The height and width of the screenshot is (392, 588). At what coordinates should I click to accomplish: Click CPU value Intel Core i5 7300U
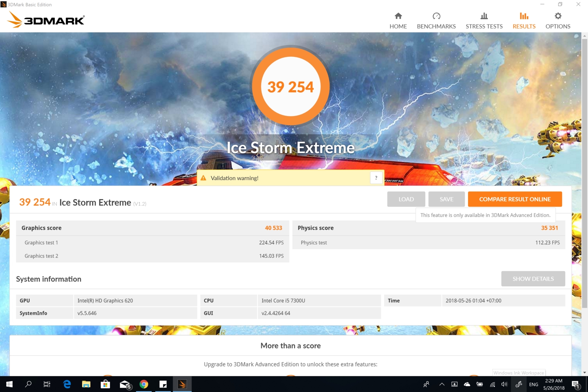pyautogui.click(x=283, y=301)
